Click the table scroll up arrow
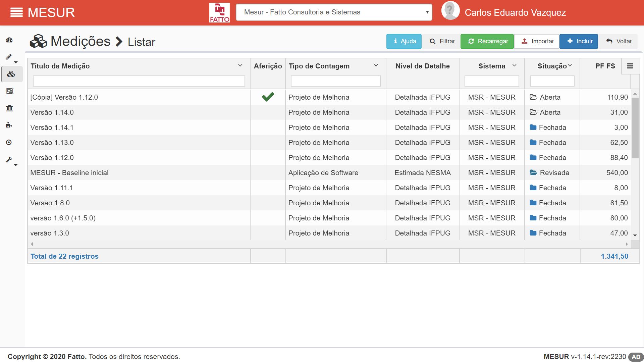 pyautogui.click(x=635, y=94)
